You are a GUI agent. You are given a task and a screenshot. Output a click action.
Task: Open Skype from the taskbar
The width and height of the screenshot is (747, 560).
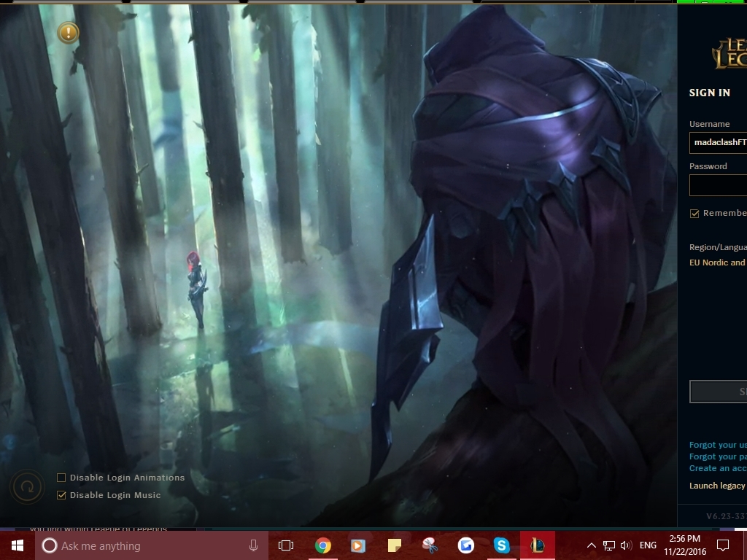tap(501, 545)
